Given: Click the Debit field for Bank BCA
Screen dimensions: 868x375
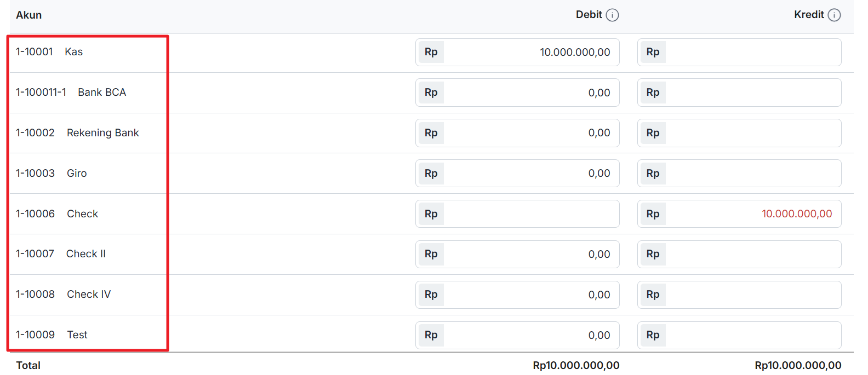Looking at the screenshot, I should pyautogui.click(x=530, y=93).
